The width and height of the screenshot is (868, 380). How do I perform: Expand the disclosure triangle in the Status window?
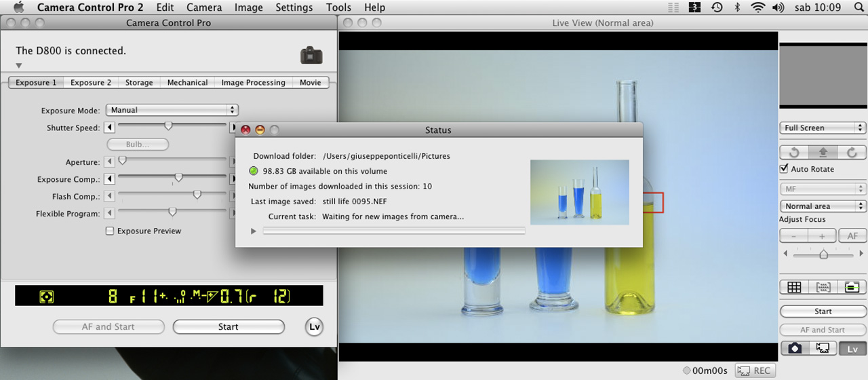coord(254,231)
